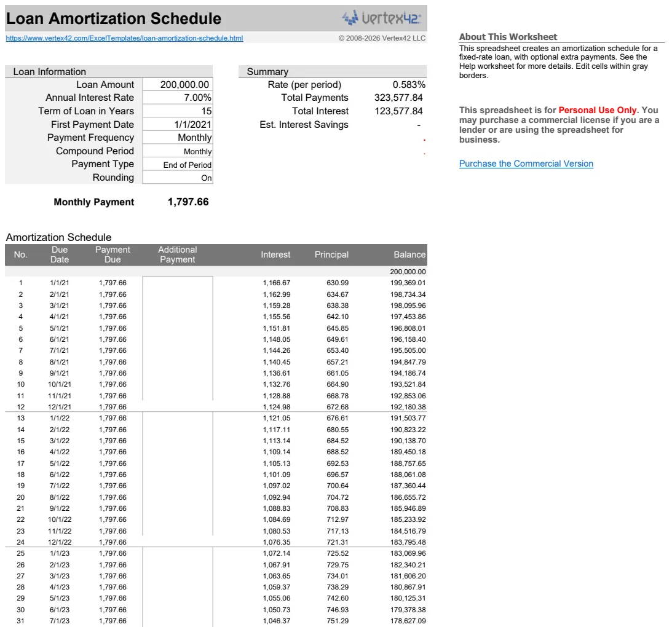
Task: Click balance value 187,360.44
Action: 408,486
